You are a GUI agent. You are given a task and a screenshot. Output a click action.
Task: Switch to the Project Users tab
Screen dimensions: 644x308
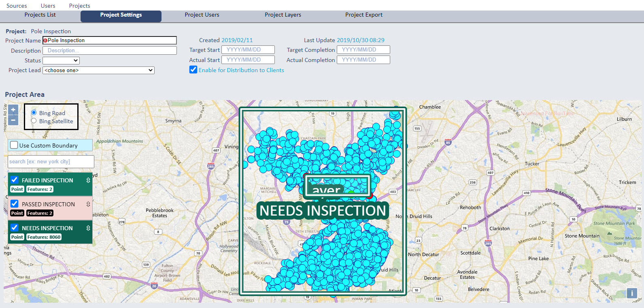click(202, 15)
